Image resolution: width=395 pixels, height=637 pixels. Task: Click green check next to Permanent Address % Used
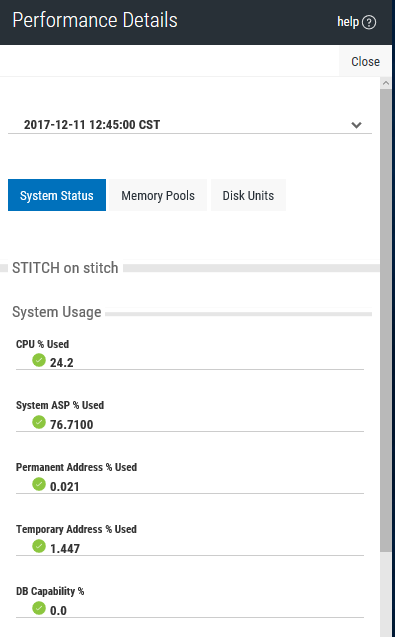[39, 484]
